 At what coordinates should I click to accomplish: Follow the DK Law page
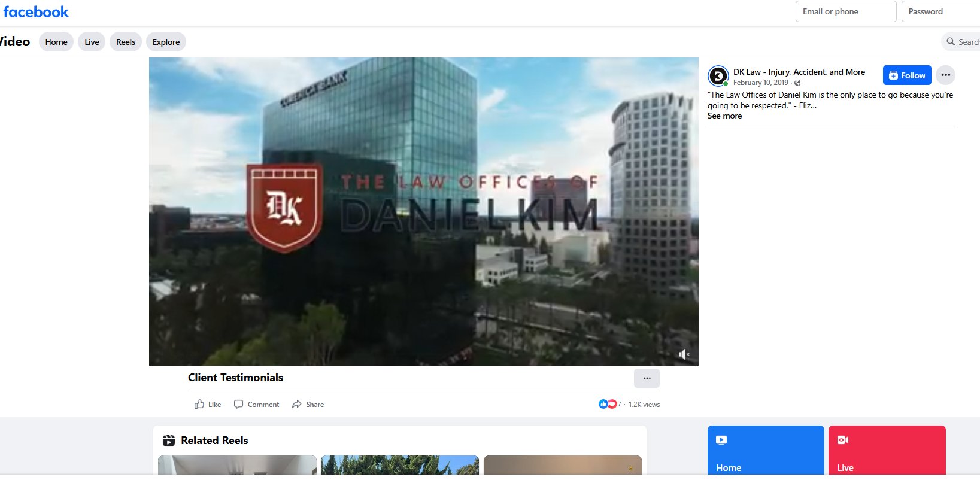pos(907,75)
